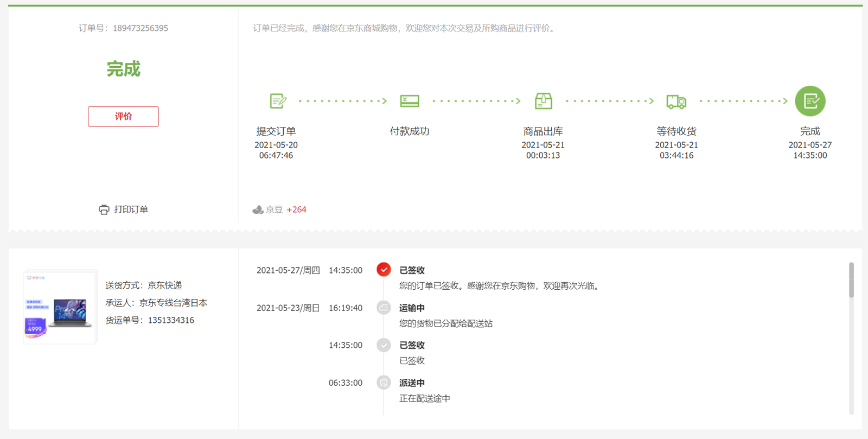Screen dimensions: 868x439
Task: Click the 等待收货 delivery truck icon
Action: [x=676, y=101]
